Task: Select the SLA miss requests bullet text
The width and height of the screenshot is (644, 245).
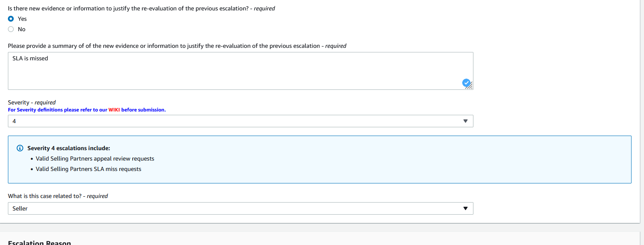Action: click(89, 169)
